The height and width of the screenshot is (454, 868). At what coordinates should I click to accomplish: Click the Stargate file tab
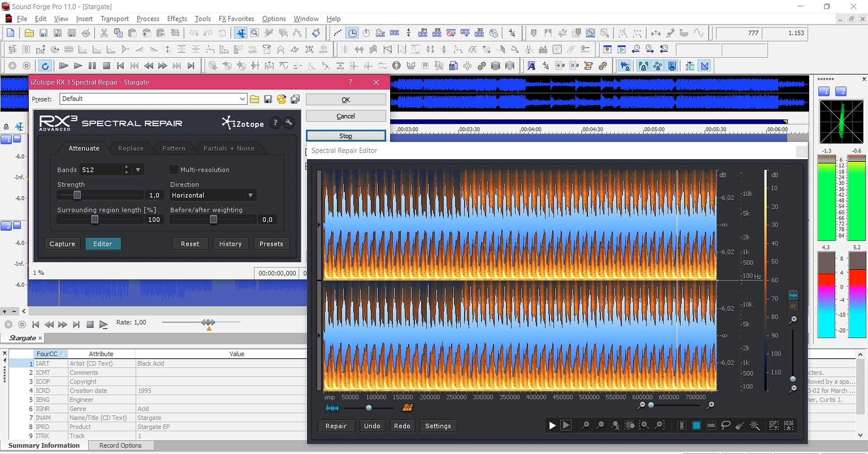point(23,338)
